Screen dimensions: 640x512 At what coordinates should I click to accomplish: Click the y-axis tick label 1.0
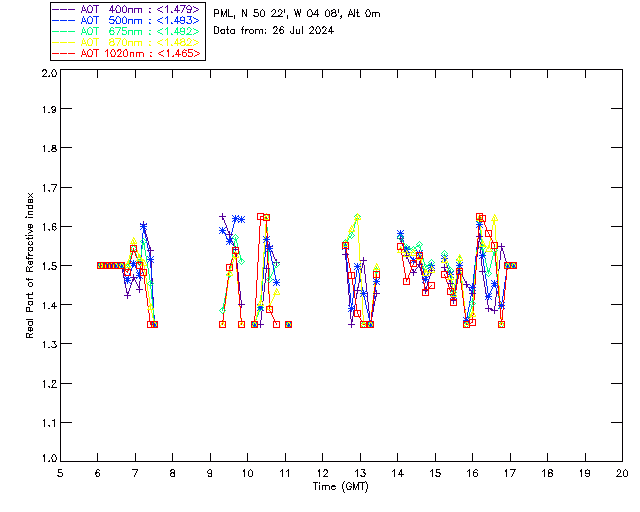click(48, 459)
